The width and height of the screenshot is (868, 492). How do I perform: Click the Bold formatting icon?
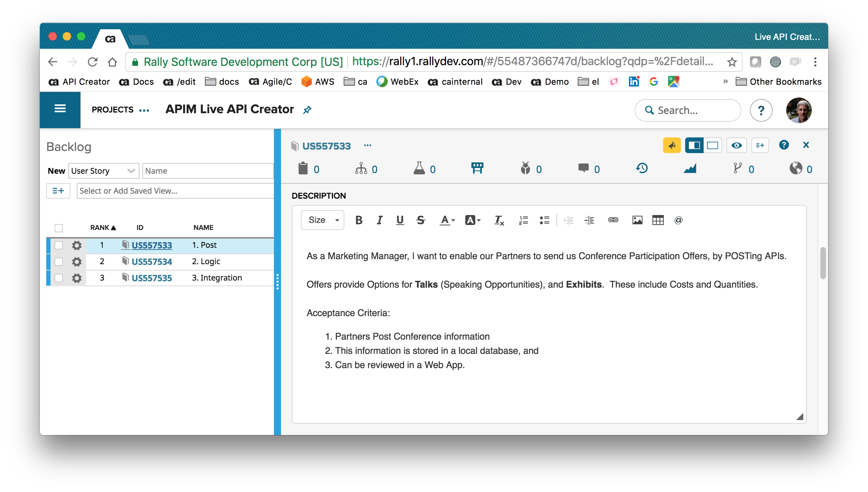(x=359, y=220)
